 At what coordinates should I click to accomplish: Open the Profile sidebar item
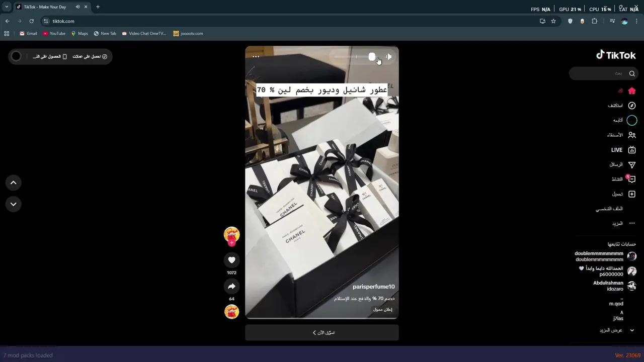609,209
